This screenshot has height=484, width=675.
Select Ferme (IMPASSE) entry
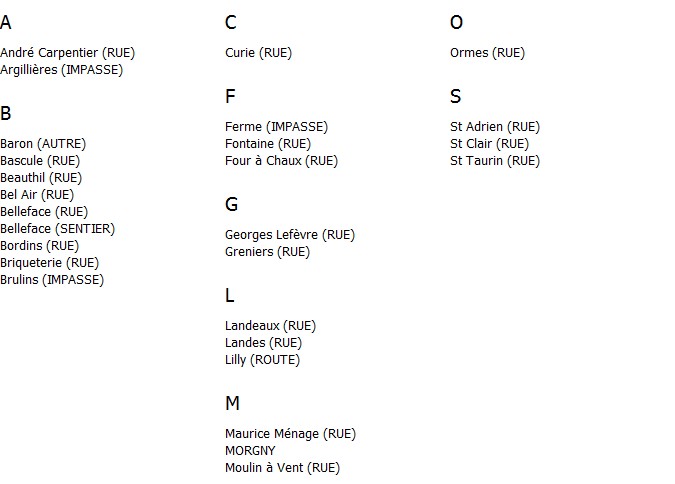[276, 127]
